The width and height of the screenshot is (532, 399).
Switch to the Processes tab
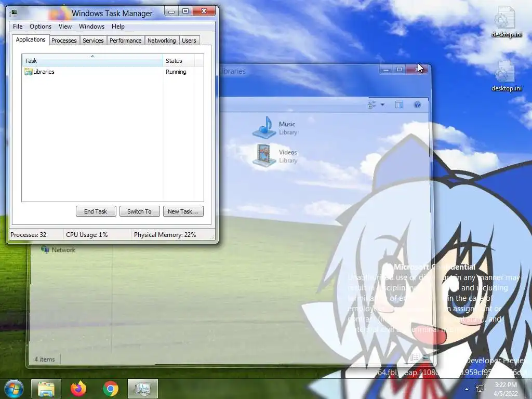(x=64, y=41)
